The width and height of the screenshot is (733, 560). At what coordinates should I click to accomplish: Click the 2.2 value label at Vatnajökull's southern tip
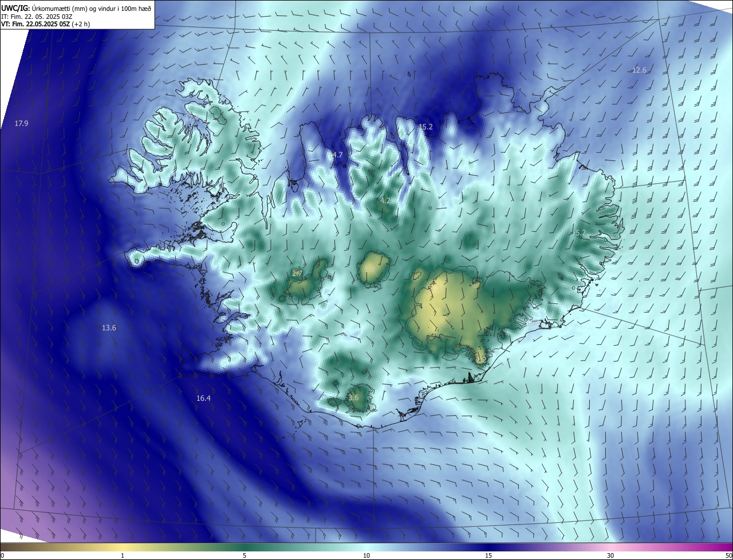tap(481, 359)
